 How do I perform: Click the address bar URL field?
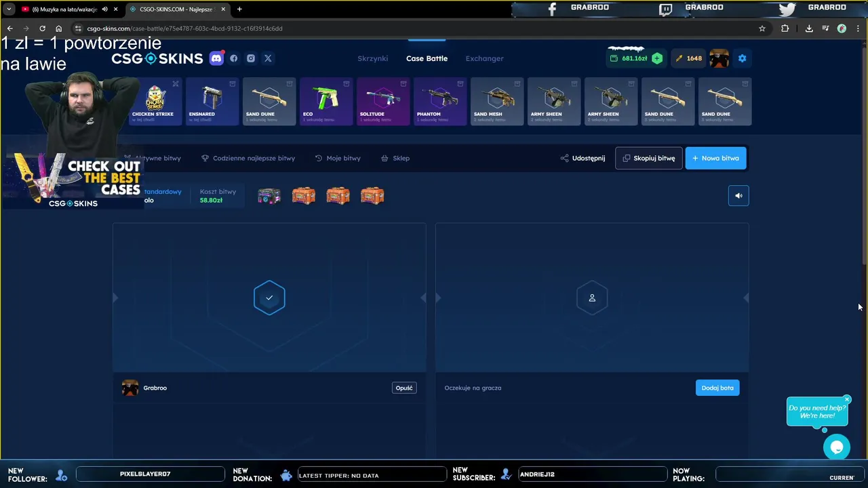coord(414,28)
